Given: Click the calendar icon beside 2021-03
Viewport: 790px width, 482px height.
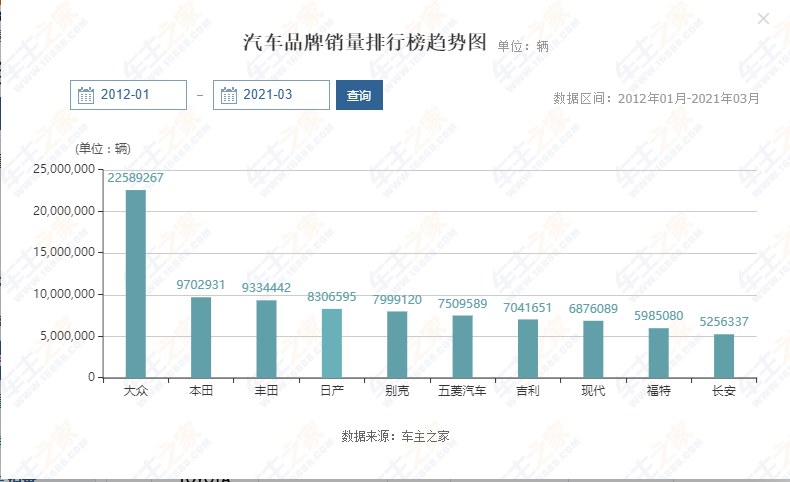Looking at the screenshot, I should 229,95.
